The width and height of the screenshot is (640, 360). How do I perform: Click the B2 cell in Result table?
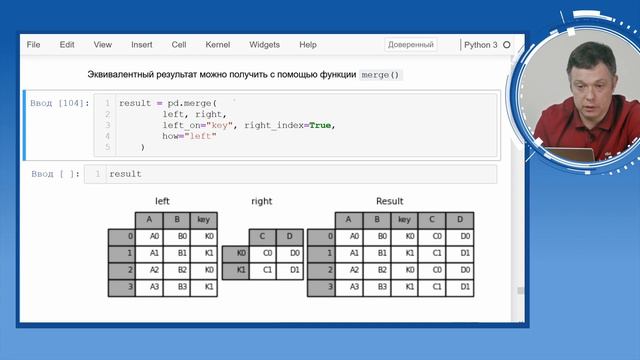tap(377, 270)
